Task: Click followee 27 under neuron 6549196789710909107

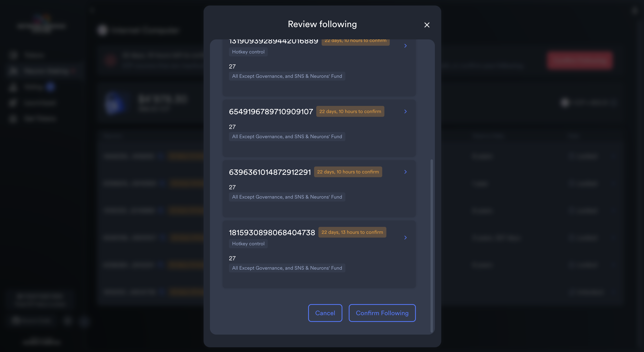Action: point(232,127)
